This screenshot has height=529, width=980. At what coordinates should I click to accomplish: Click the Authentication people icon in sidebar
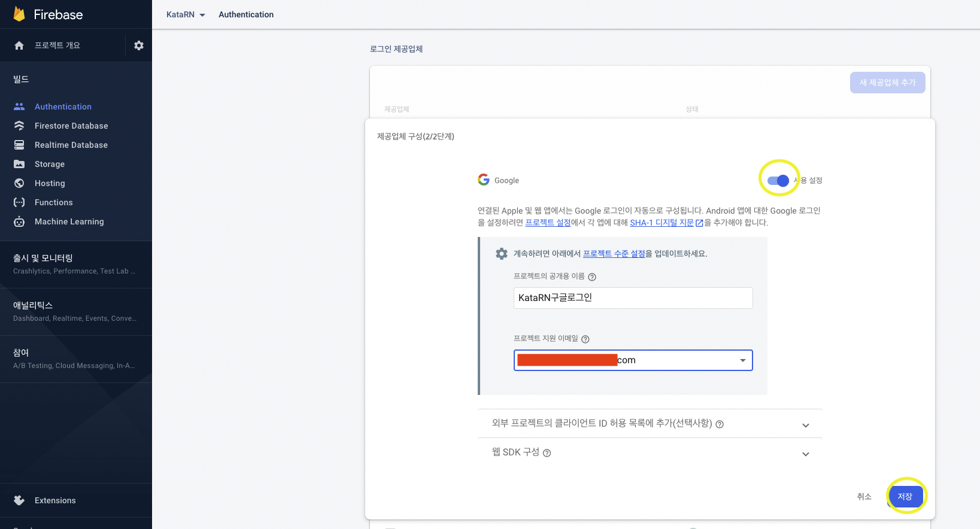tap(19, 107)
